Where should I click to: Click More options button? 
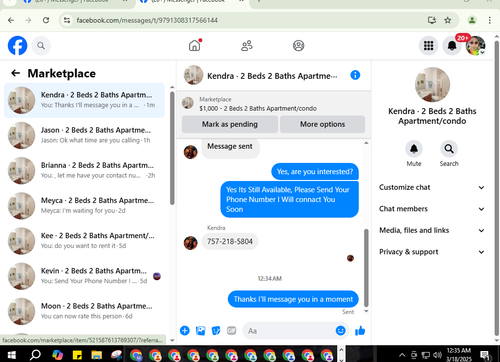322,124
